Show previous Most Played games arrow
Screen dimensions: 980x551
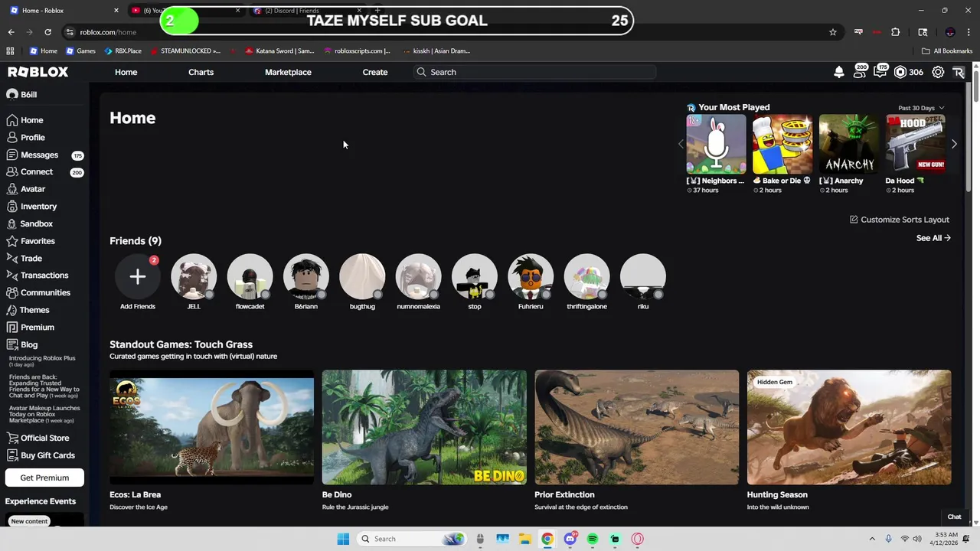click(681, 144)
